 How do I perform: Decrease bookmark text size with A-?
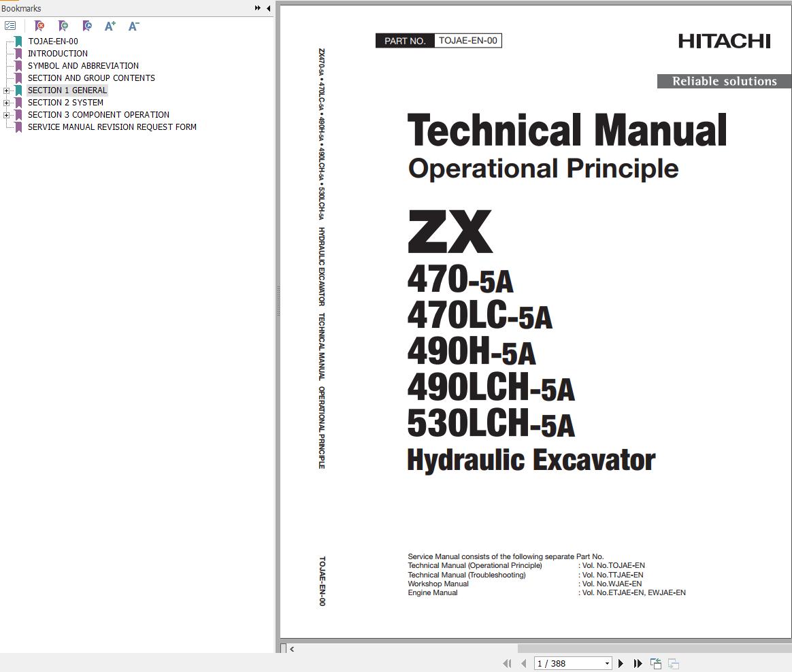click(x=133, y=26)
